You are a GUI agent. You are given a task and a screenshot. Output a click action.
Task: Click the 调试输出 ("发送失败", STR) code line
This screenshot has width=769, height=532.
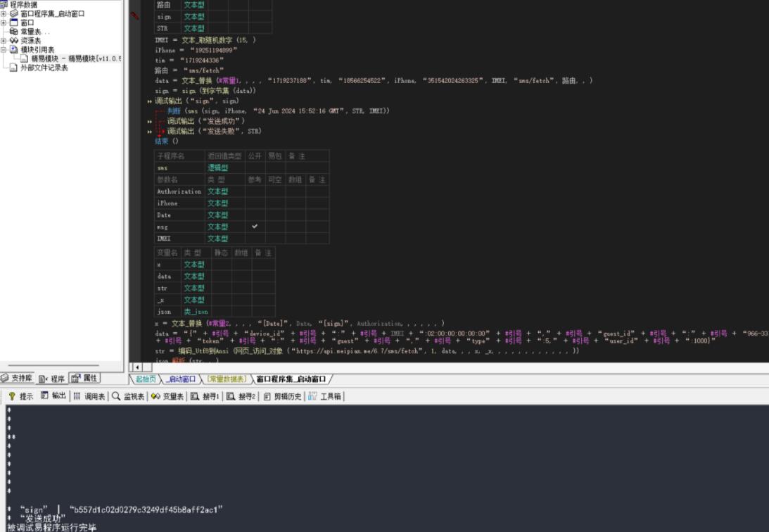pos(214,132)
